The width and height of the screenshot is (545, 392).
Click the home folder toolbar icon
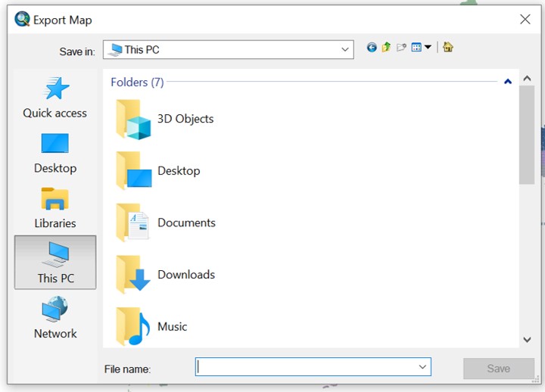tap(448, 47)
